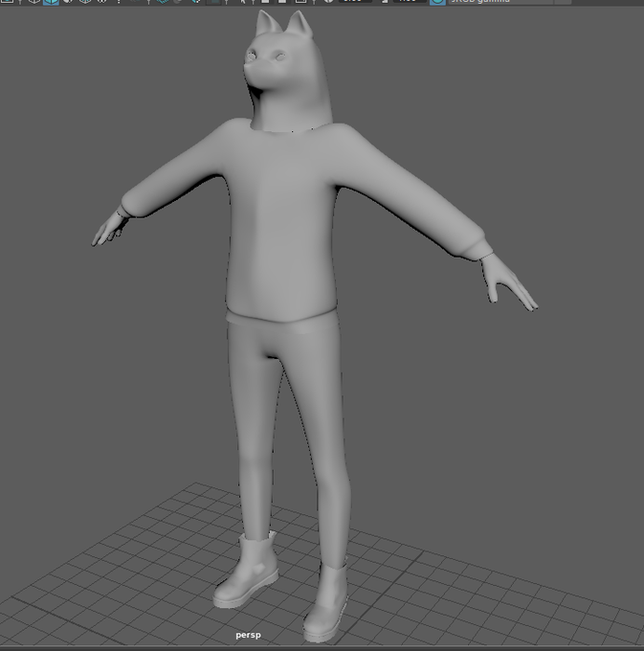Reset exposure using the exposure icon

coord(328,1)
